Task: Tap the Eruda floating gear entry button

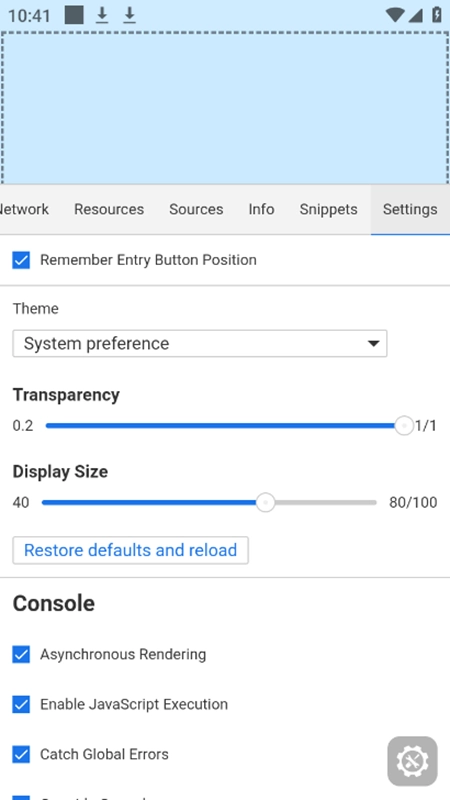Action: pos(412,761)
